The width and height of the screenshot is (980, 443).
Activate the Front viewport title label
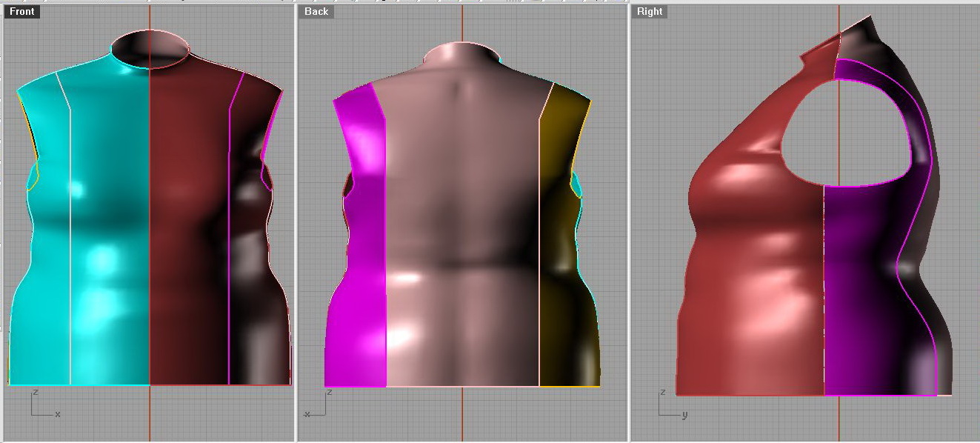pos(21,12)
